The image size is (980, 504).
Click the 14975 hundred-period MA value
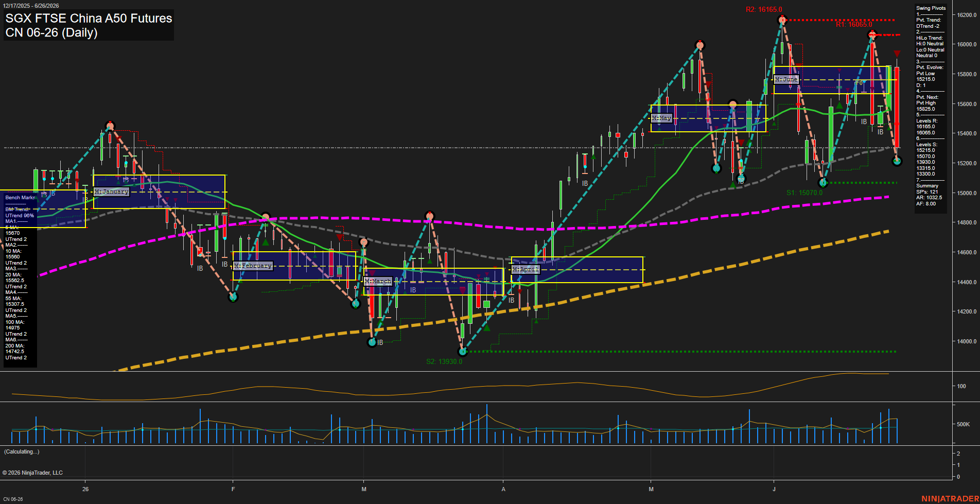tap(12, 328)
